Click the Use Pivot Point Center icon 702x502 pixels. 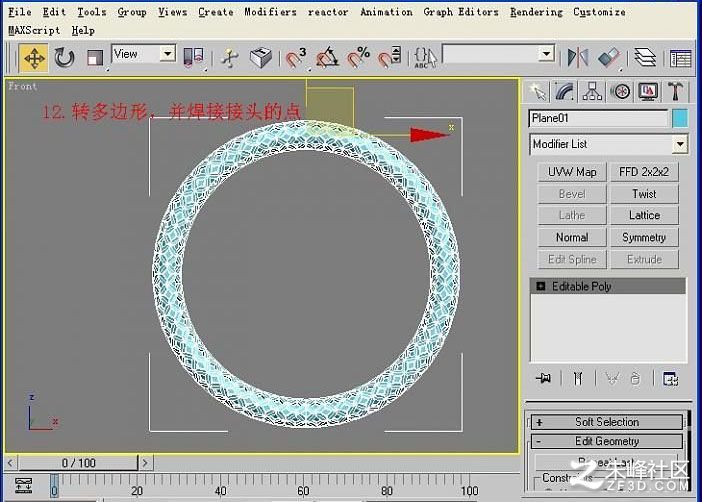click(194, 58)
